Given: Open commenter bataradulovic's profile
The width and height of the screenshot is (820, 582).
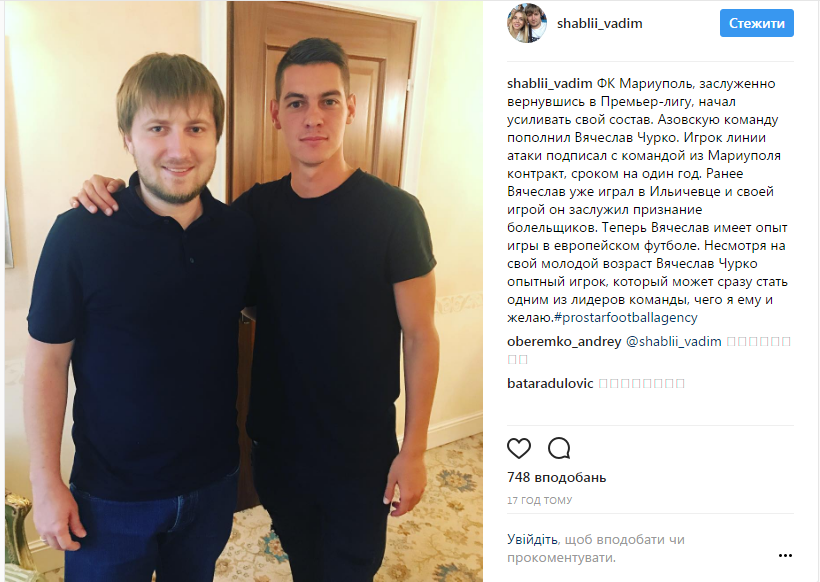Looking at the screenshot, I should (x=550, y=383).
